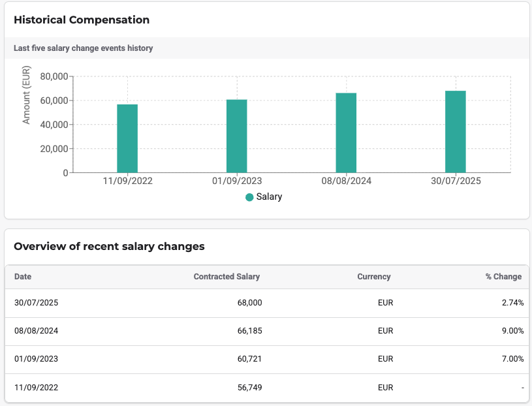This screenshot has width=532, height=406.
Task: Click the 08/08/2024 salary bar
Action: pyautogui.click(x=346, y=133)
